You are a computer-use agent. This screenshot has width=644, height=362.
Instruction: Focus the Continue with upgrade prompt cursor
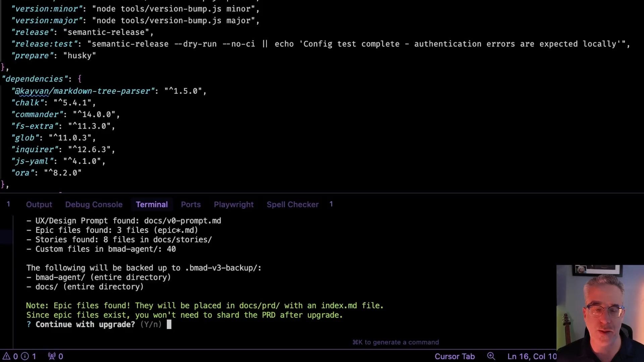tap(169, 324)
